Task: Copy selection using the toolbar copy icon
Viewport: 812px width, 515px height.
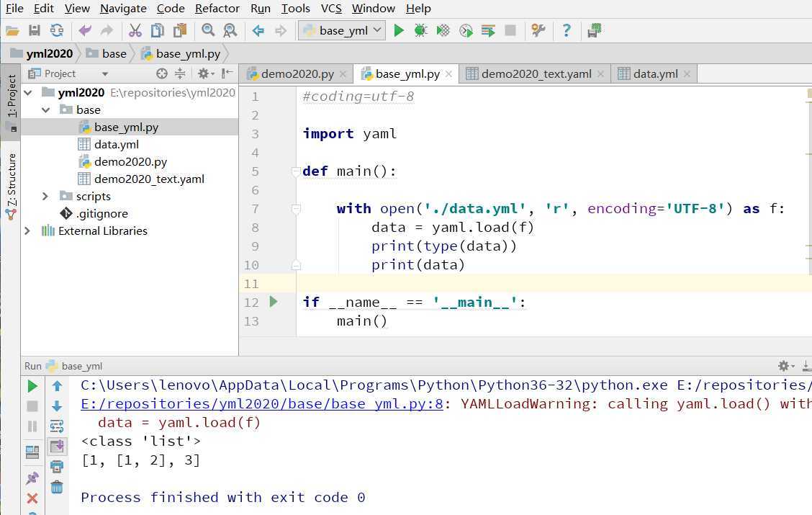Action: 158,31
